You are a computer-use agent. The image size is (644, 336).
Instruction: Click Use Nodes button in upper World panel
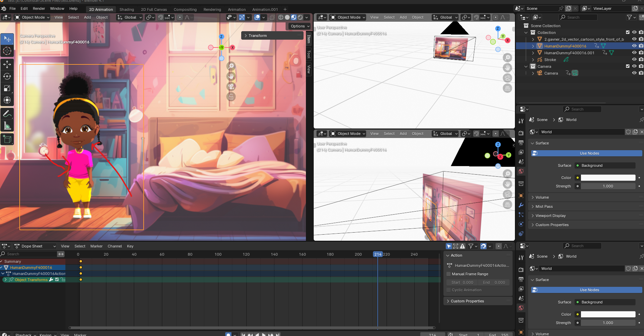click(586, 153)
